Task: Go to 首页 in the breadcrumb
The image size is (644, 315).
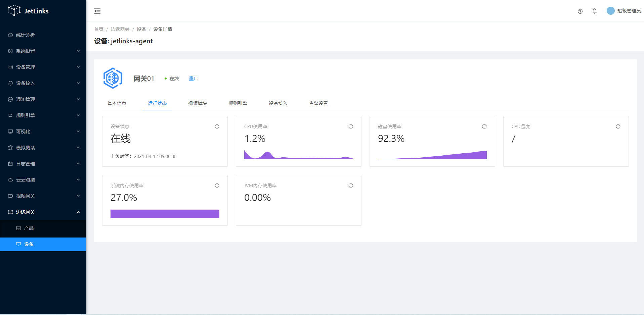Action: click(x=98, y=29)
